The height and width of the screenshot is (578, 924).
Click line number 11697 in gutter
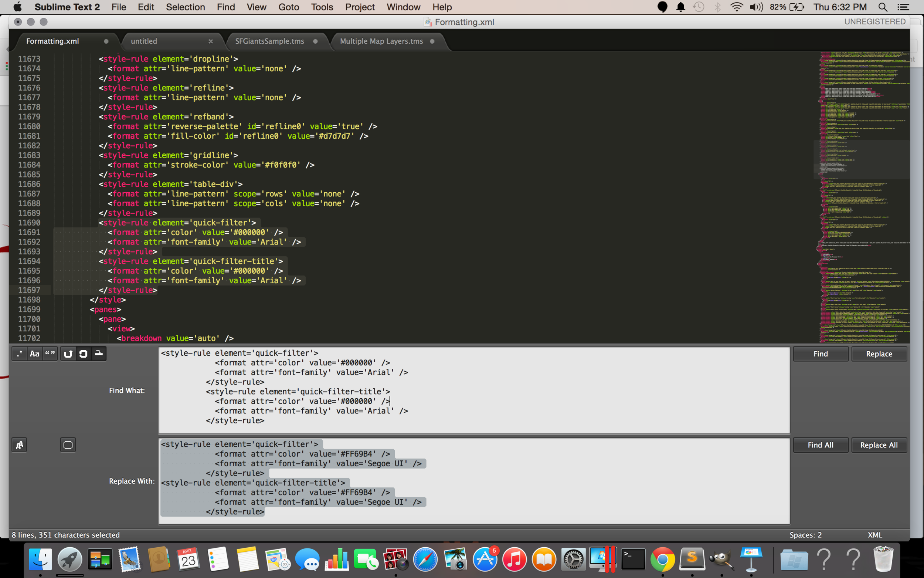(x=29, y=290)
